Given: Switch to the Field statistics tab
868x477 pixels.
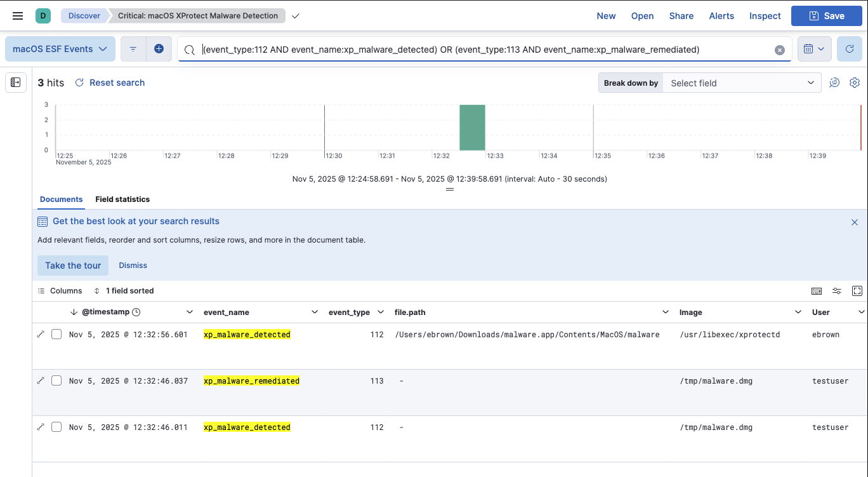Looking at the screenshot, I should [122, 199].
